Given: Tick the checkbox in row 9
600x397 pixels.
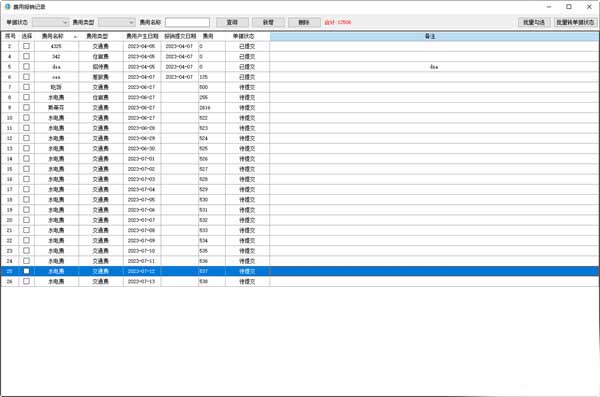Looking at the screenshot, I should point(26,107).
